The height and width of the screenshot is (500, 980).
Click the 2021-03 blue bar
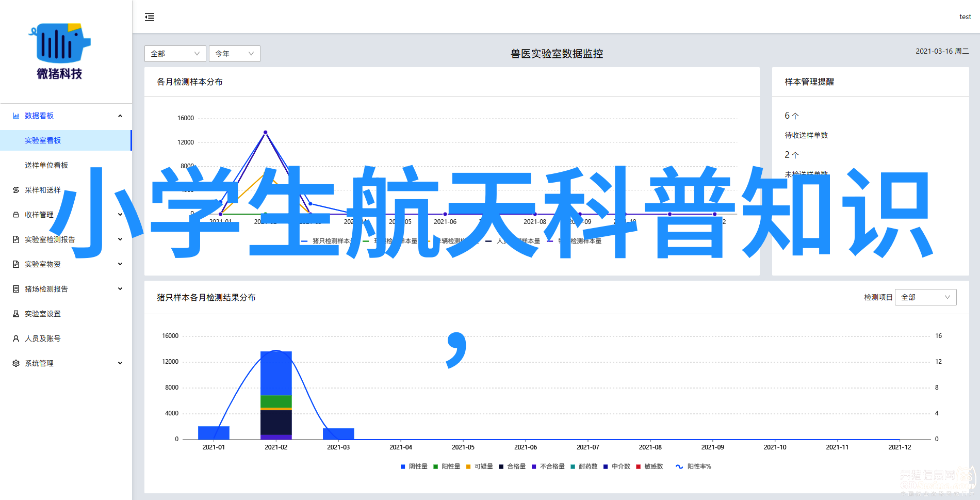[338, 434]
